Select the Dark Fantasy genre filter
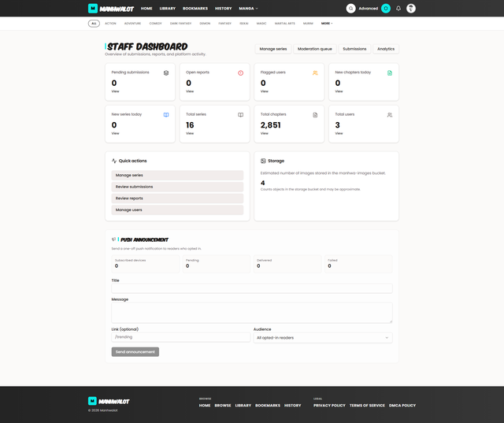The height and width of the screenshot is (423, 504). click(180, 23)
